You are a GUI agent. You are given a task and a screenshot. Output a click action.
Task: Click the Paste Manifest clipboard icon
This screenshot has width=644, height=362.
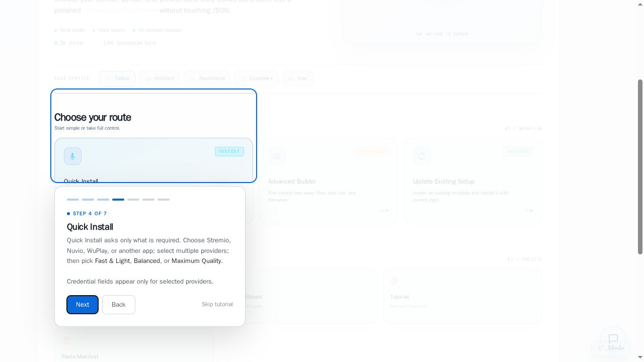tap(66, 340)
